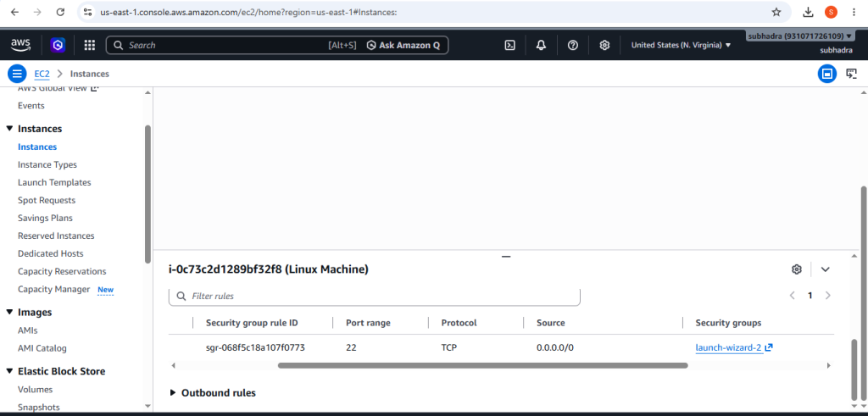Reload the page with the refresh icon
Image resolution: width=868 pixels, height=416 pixels.
[60, 12]
